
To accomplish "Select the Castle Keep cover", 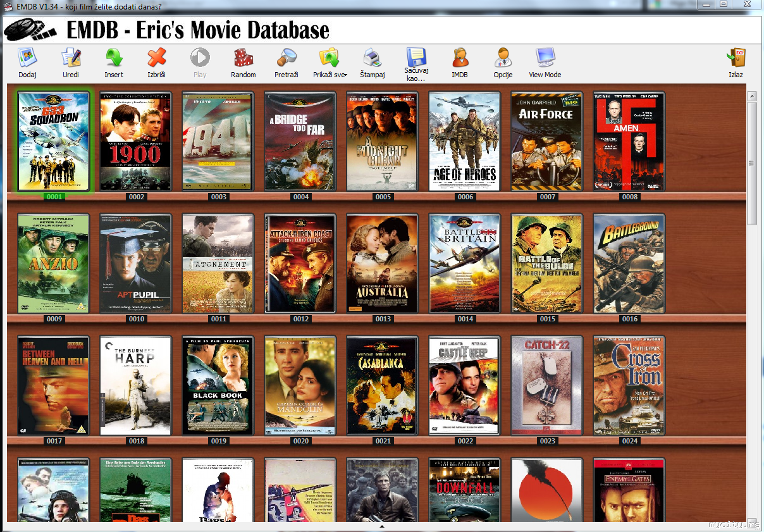I will point(465,385).
